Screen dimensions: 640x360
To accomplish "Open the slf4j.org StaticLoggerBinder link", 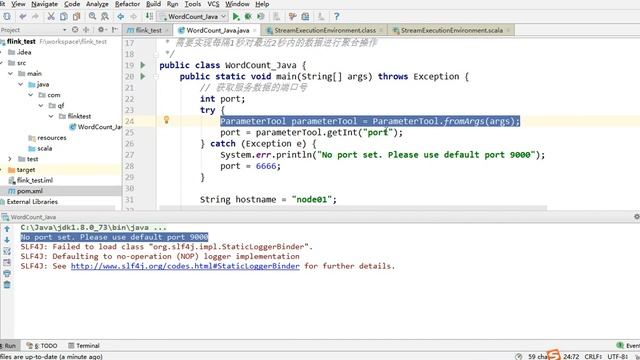I will 185,266.
